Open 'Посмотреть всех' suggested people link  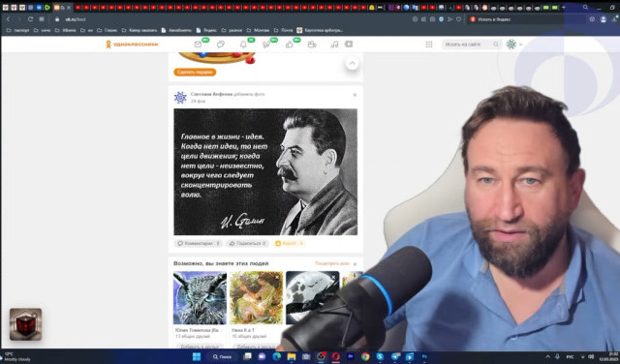point(331,263)
